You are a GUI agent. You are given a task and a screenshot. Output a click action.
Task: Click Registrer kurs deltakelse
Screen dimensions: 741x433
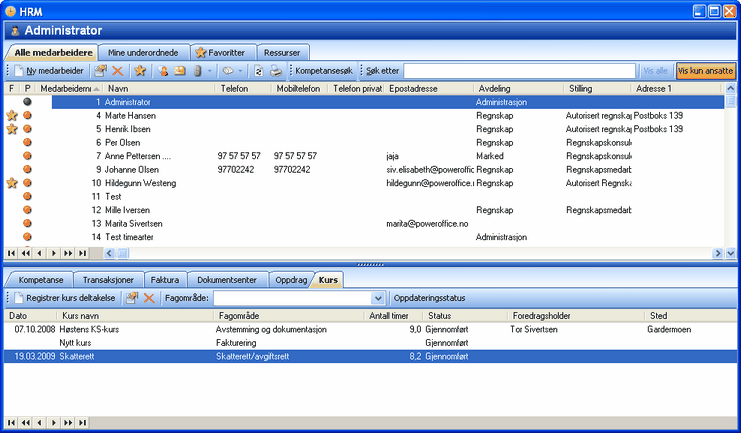pyautogui.click(x=65, y=298)
